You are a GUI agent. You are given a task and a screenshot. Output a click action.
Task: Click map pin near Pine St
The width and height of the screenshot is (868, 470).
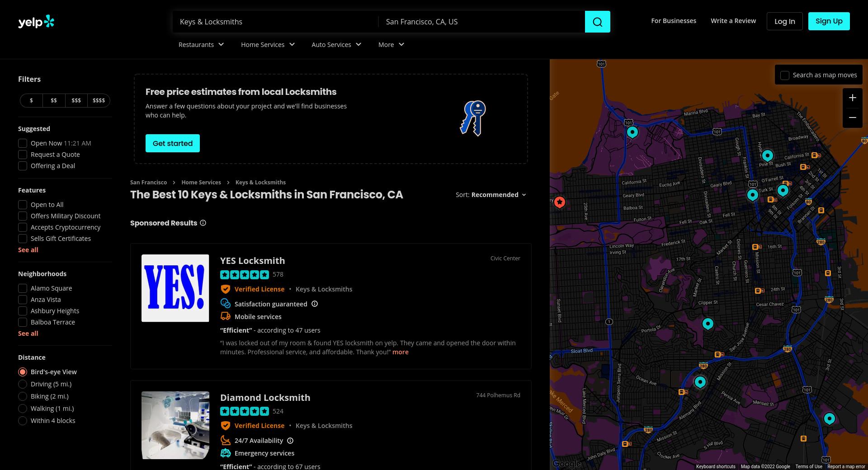coord(767,156)
